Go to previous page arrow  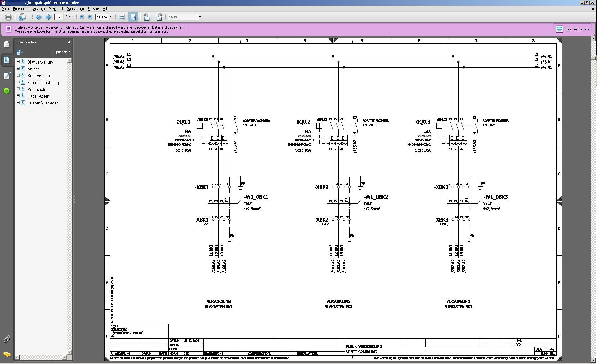coord(38,17)
